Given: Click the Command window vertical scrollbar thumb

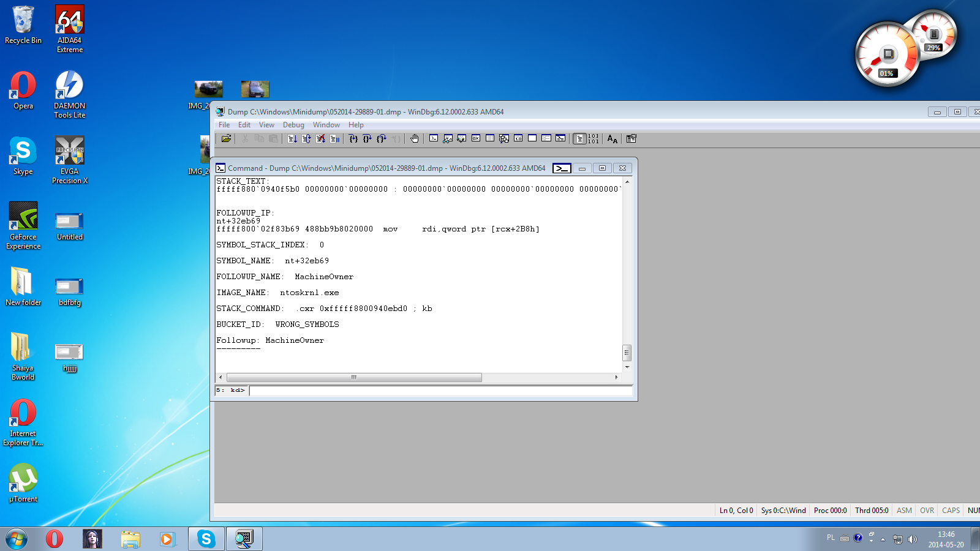Looking at the screenshot, I should pos(627,353).
